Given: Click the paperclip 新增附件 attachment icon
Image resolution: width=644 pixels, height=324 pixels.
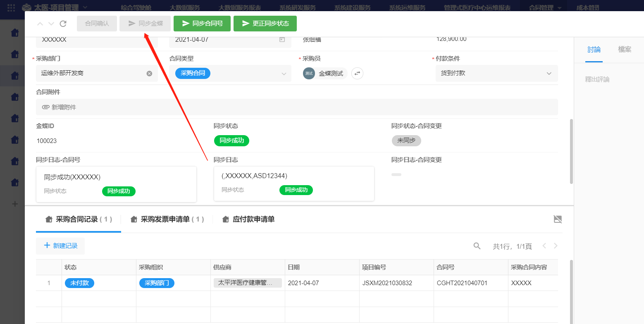Looking at the screenshot, I should pyautogui.click(x=46, y=107).
